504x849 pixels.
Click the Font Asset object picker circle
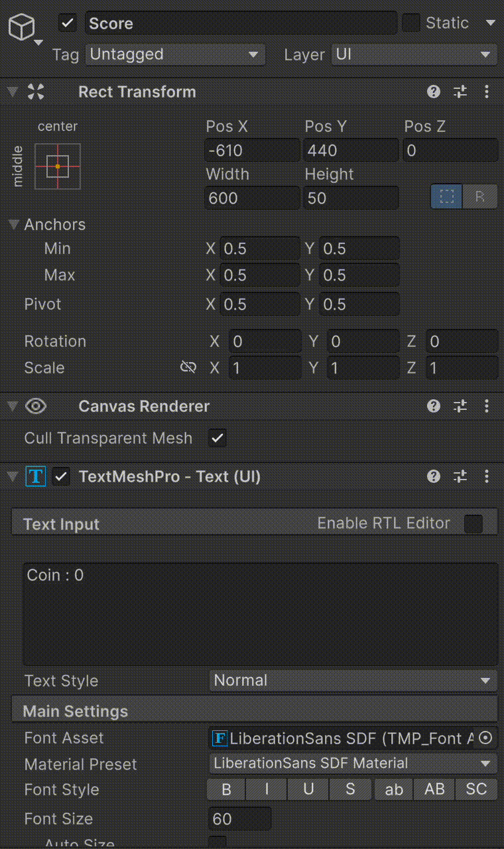point(486,738)
